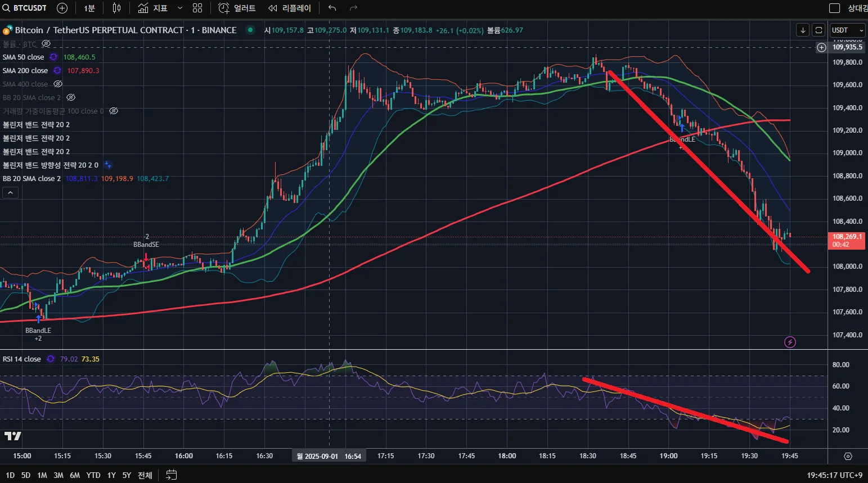Click the plus icon at price 109,935.5
Viewport: 868px width, 483px height.
click(822, 47)
